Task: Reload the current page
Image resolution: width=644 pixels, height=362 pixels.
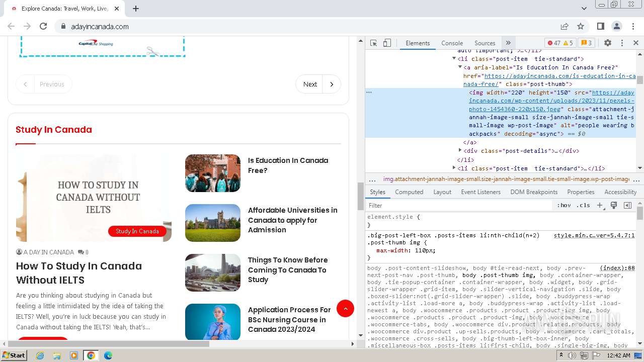Action: pos(43,26)
